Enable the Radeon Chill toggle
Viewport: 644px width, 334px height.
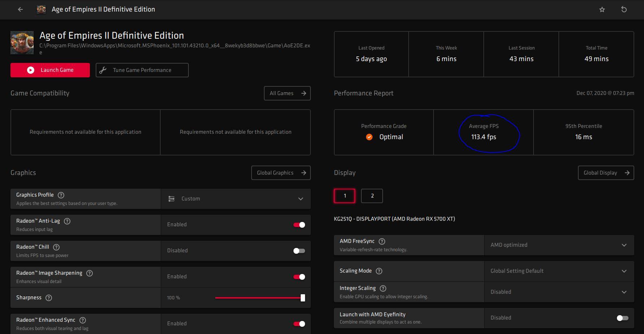point(299,251)
